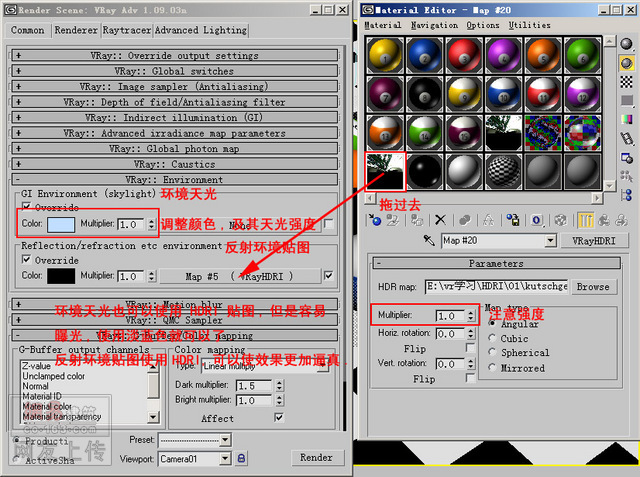Expand VRay:: Override output settings rollout
The image size is (640, 477).
pyautogui.click(x=175, y=55)
